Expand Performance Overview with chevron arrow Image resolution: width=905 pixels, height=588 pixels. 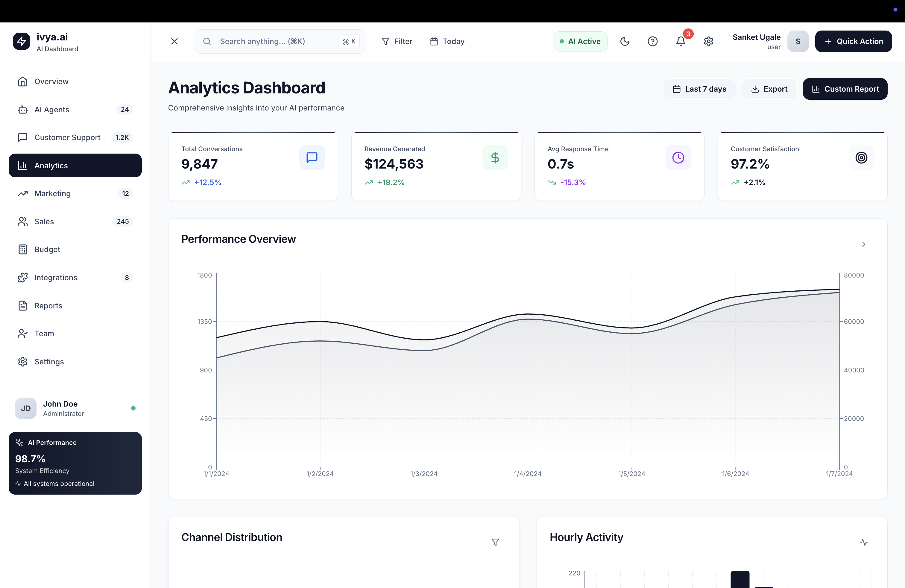(x=864, y=245)
